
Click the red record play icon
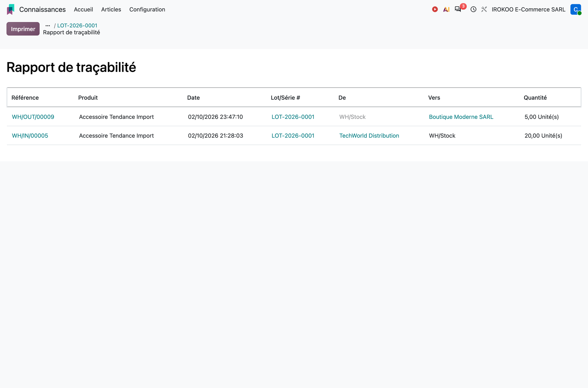(435, 9)
